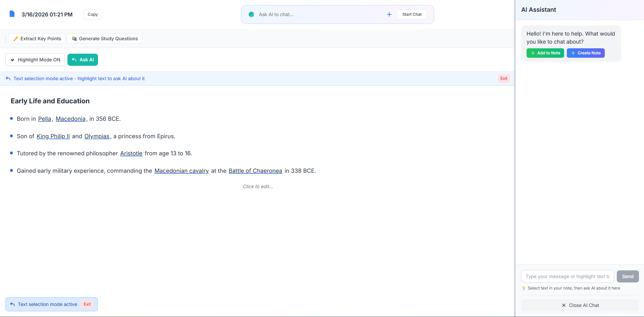The image size is (644, 317).
Task: Click Create Note button
Action: (x=586, y=53)
